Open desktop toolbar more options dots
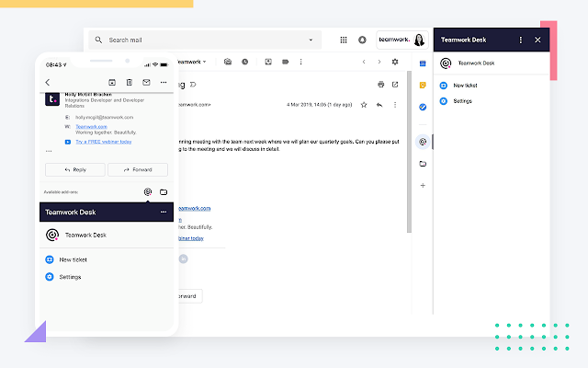This screenshot has width=588, height=368. [x=300, y=62]
